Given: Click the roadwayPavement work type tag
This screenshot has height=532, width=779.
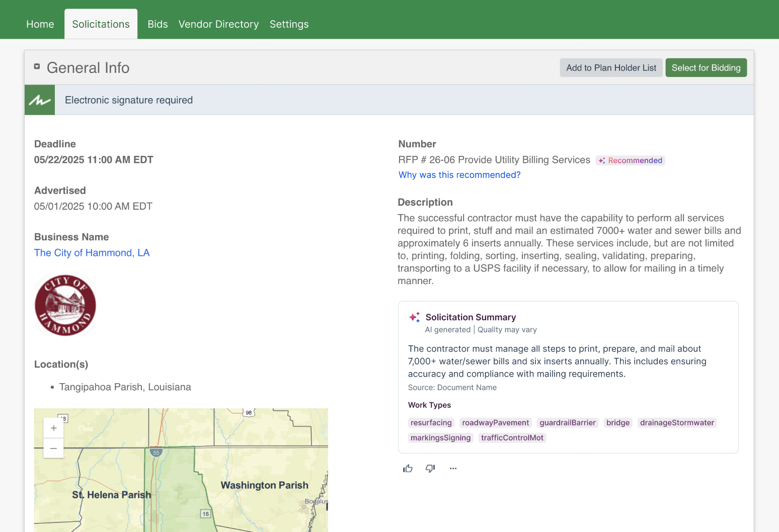Looking at the screenshot, I should 496,423.
